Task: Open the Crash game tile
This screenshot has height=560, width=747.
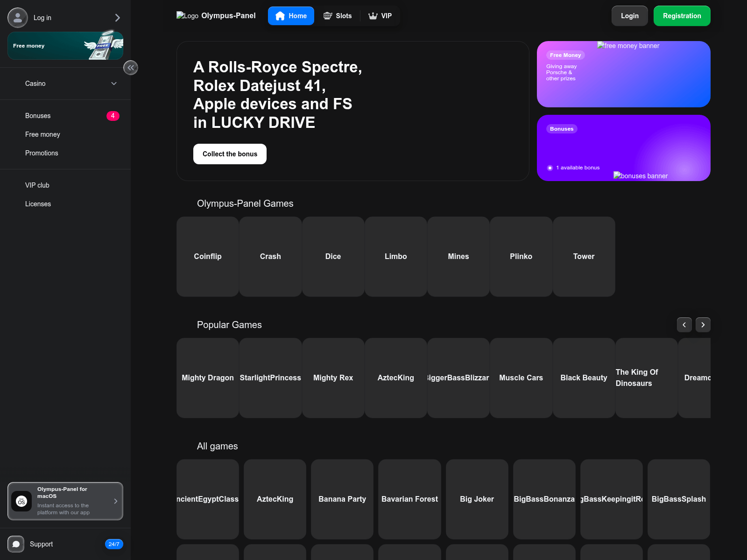Action: (270, 257)
